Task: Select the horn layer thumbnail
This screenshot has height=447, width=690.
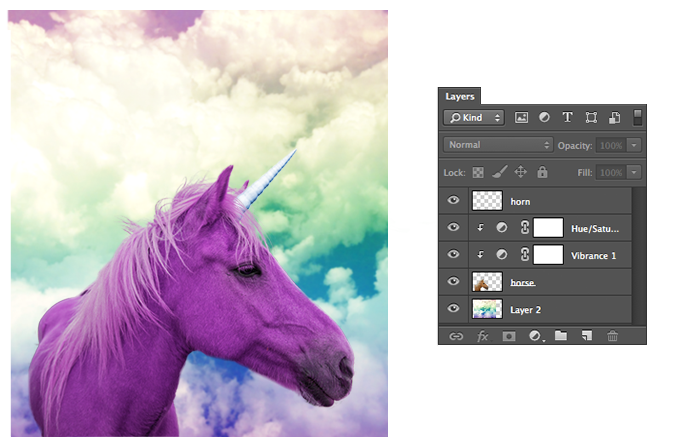Action: point(487,201)
